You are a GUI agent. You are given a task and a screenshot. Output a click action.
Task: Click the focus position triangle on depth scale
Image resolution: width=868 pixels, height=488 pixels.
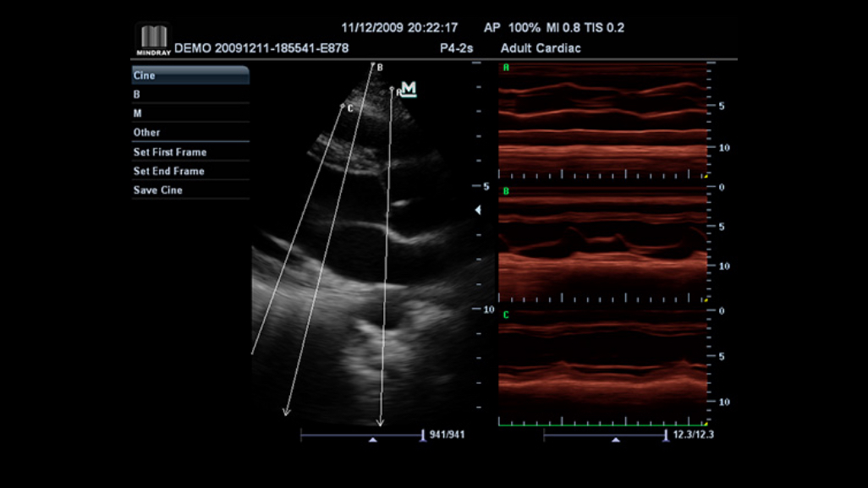pos(478,210)
